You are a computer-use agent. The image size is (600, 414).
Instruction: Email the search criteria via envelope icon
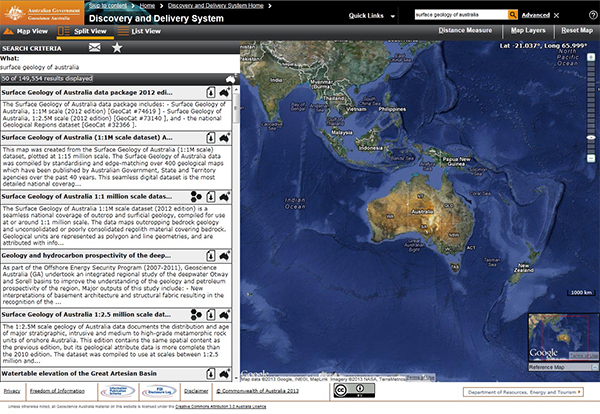pos(95,47)
